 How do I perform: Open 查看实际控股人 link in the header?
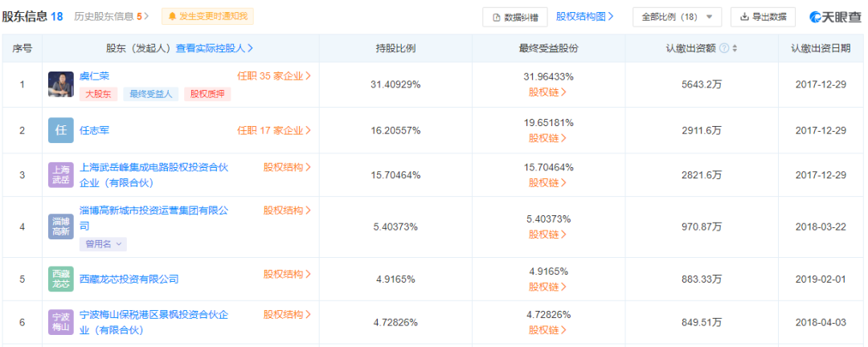(215, 49)
